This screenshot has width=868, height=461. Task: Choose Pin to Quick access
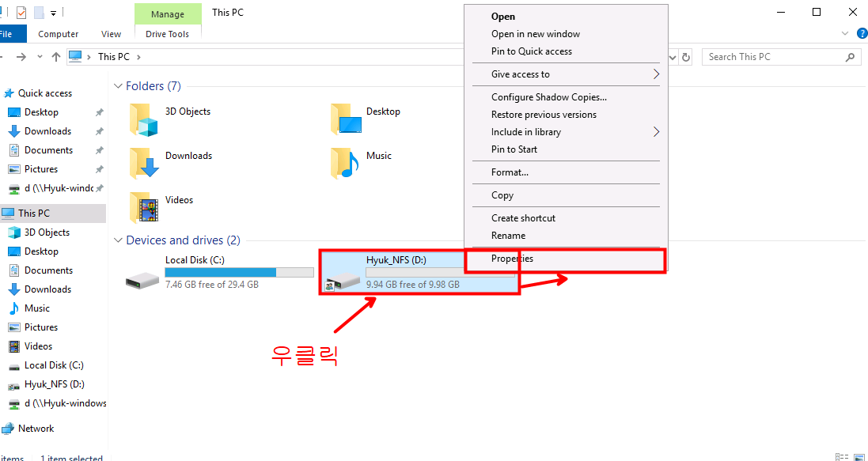pos(566,51)
